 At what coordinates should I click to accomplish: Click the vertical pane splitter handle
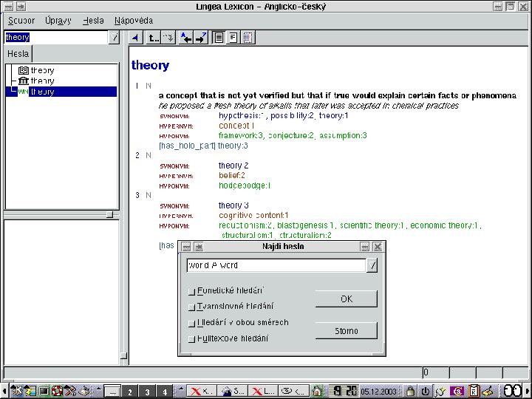[x=124, y=355]
